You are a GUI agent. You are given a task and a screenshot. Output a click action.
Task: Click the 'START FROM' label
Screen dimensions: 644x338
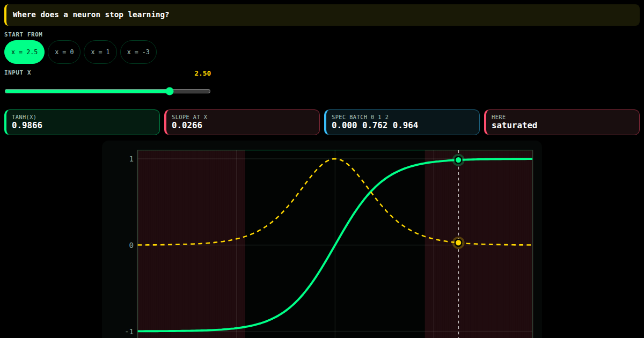pos(24,34)
